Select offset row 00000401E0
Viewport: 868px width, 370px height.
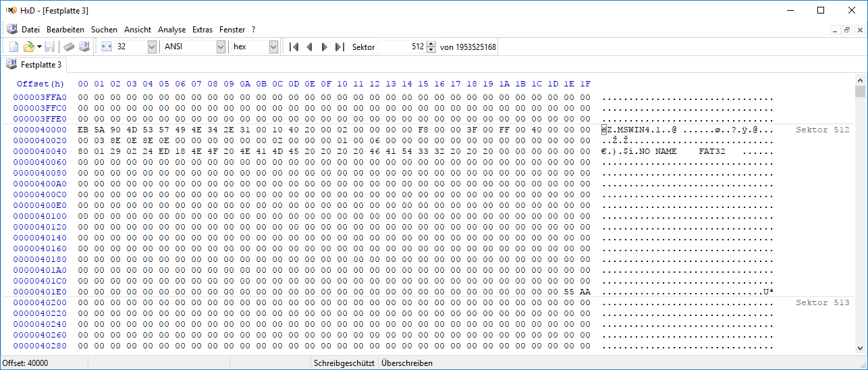click(x=40, y=292)
